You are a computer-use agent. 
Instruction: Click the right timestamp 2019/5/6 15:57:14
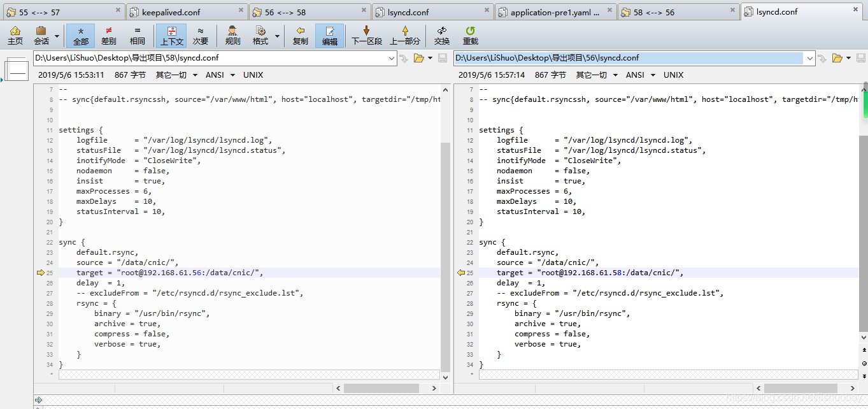pos(492,75)
